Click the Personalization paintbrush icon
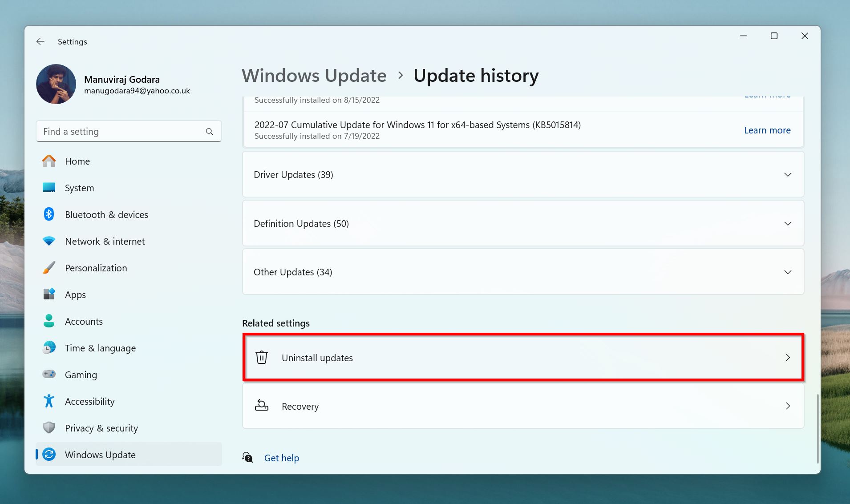850x504 pixels. [x=49, y=268]
